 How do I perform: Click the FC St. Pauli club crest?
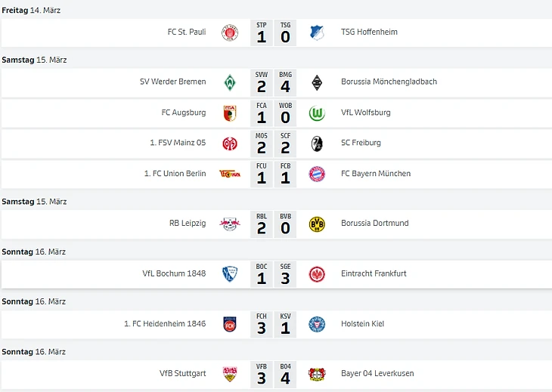230,32
